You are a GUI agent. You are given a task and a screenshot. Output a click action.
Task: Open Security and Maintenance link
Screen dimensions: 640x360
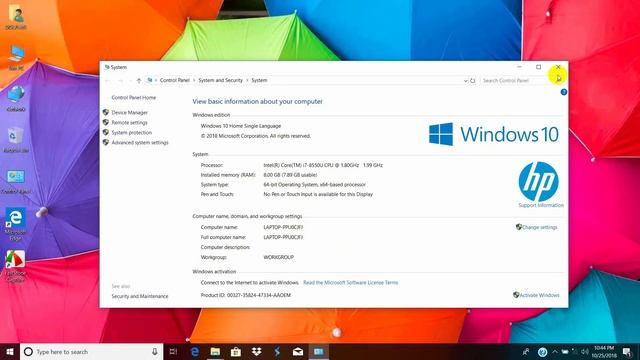click(140, 296)
